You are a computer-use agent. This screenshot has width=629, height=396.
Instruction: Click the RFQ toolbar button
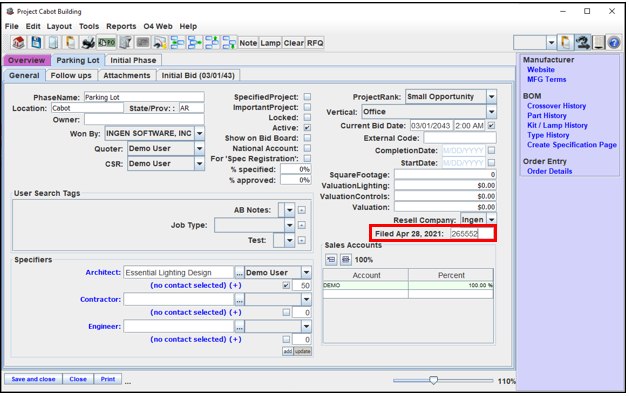[315, 43]
